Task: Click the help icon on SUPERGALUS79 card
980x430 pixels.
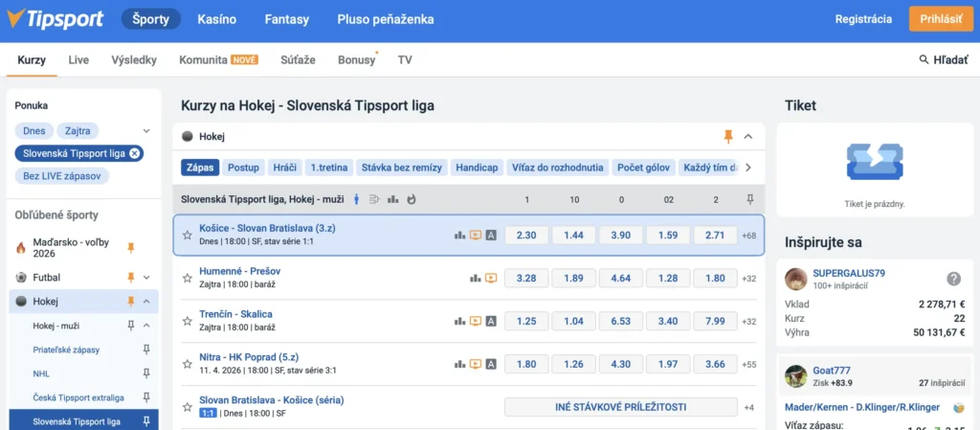Action: click(x=953, y=279)
